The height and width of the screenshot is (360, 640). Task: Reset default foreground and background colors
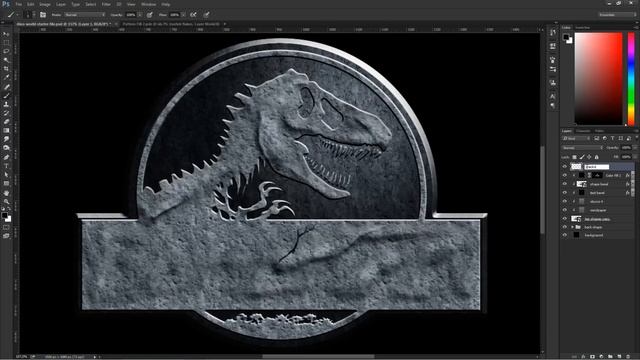pos(3,210)
